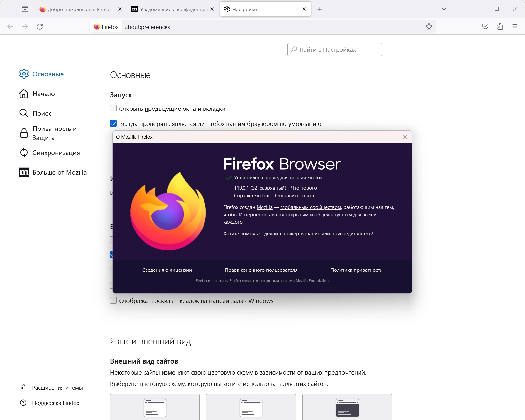Enable Отображать эскизы вкладок на панели задач
The height and width of the screenshot is (420, 525).
(113, 301)
